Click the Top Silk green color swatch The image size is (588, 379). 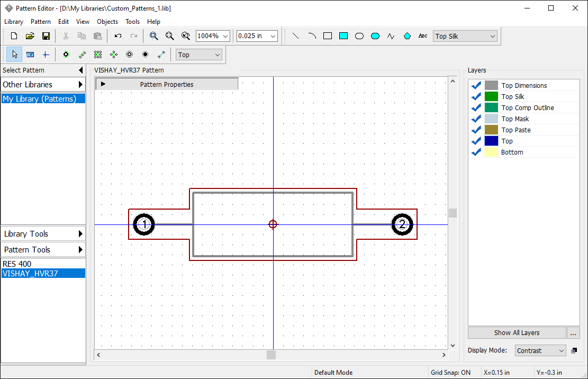coord(491,97)
